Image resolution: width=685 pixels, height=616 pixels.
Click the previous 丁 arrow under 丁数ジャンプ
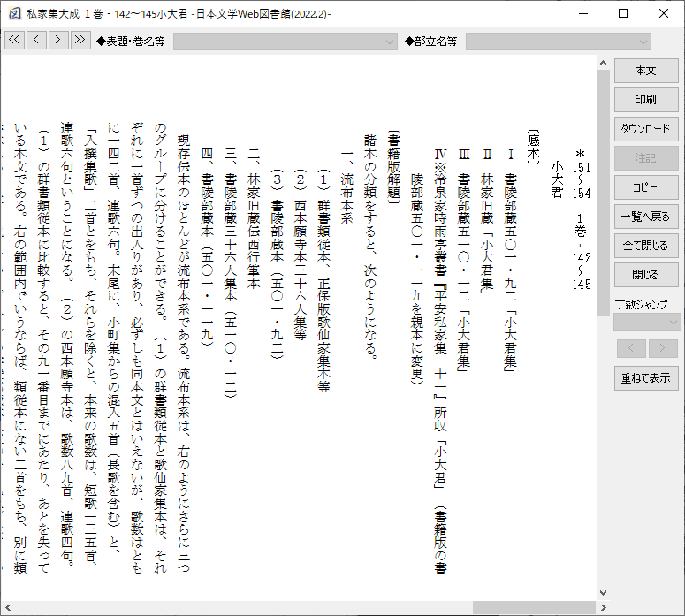pyautogui.click(x=631, y=348)
